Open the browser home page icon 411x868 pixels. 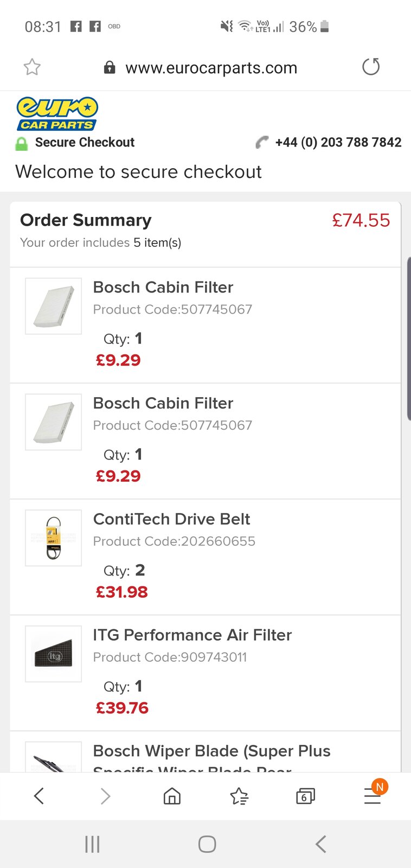pyautogui.click(x=172, y=796)
